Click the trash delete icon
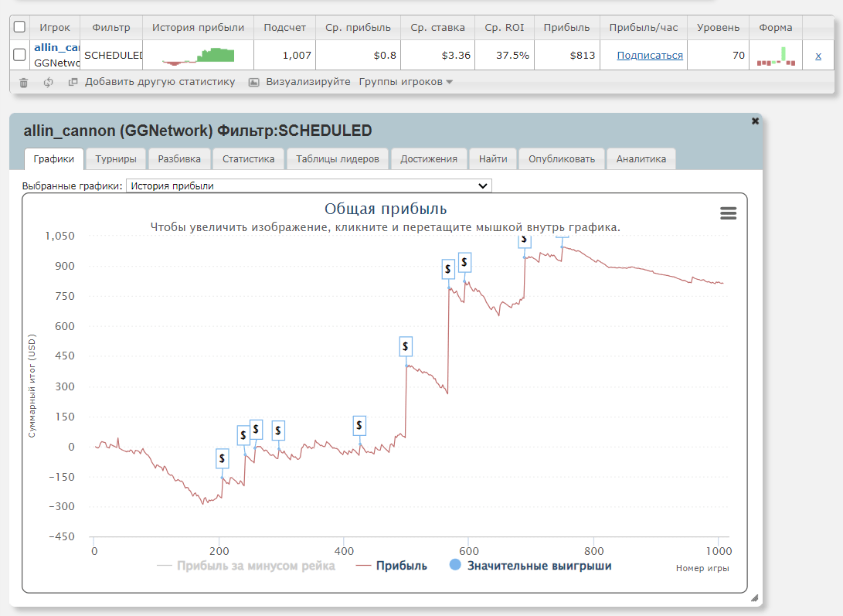 (23, 82)
